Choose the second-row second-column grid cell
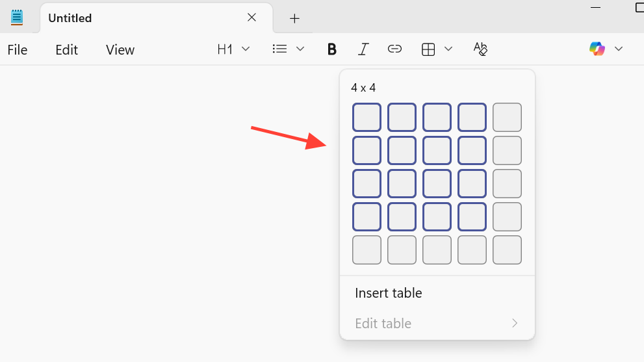 402,150
